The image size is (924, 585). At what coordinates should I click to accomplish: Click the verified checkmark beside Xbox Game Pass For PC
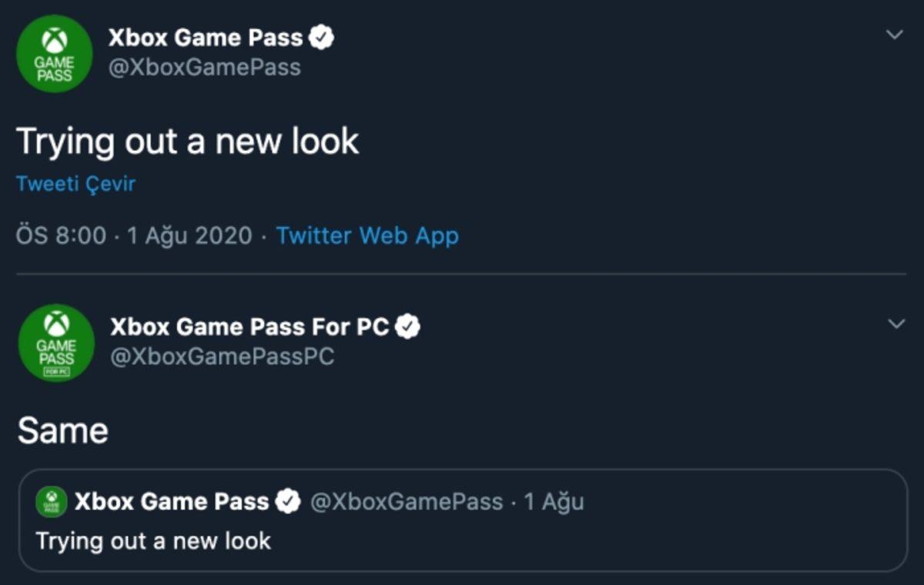coord(406,326)
